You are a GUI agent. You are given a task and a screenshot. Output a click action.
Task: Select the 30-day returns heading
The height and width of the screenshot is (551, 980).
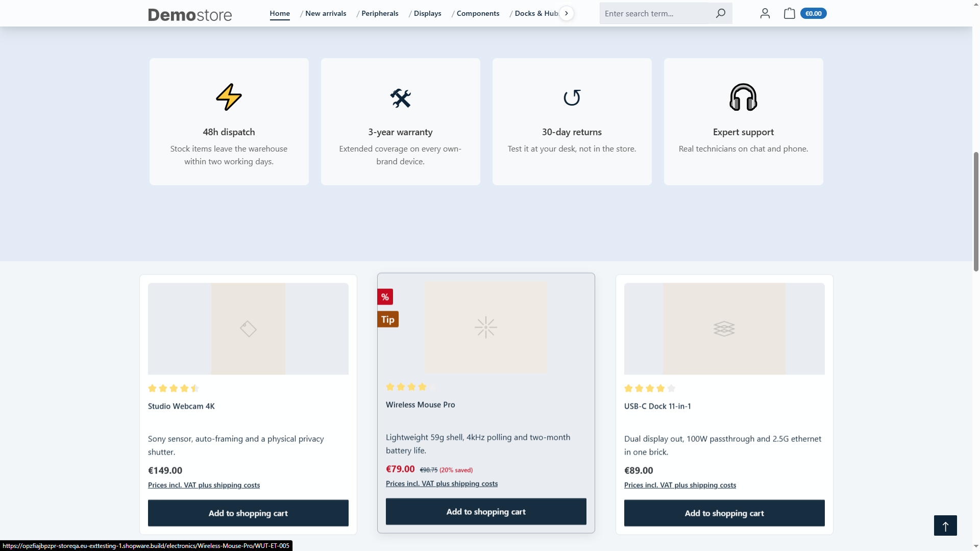click(x=572, y=132)
